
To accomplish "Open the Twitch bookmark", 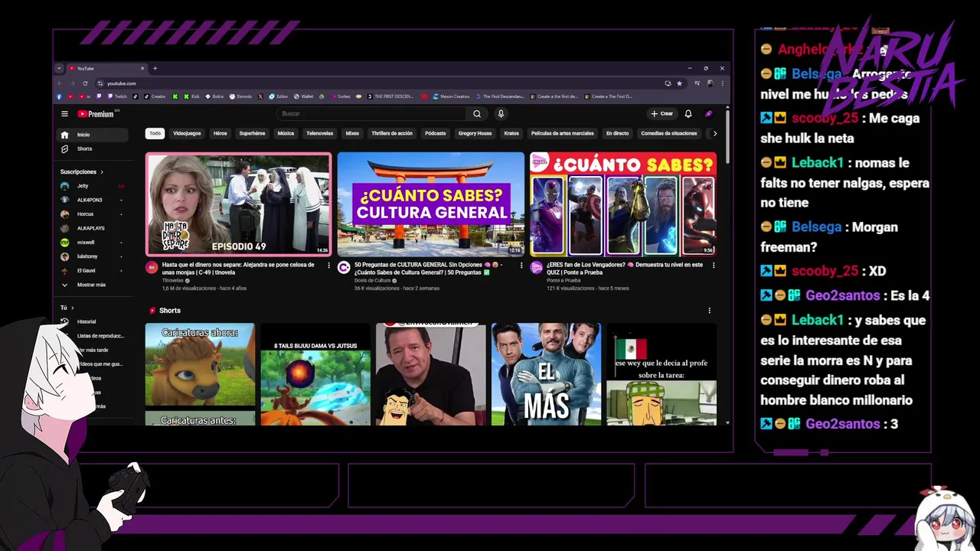I will [117, 96].
